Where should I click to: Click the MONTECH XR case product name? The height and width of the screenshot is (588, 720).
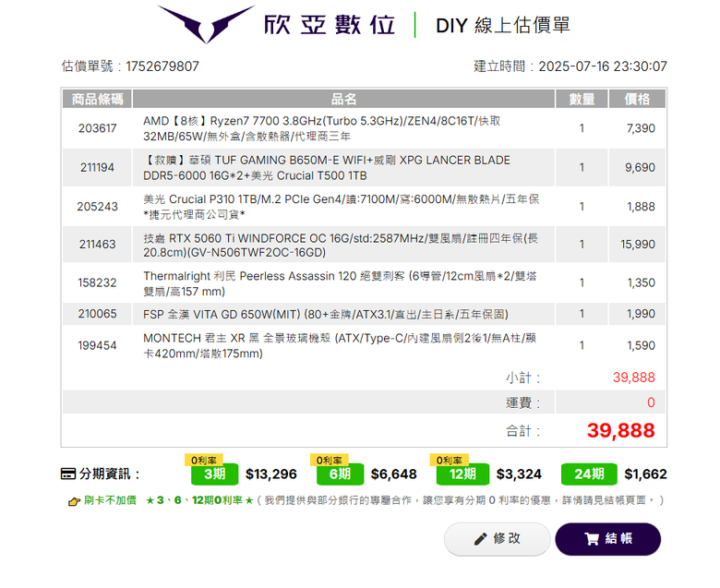click(340, 345)
